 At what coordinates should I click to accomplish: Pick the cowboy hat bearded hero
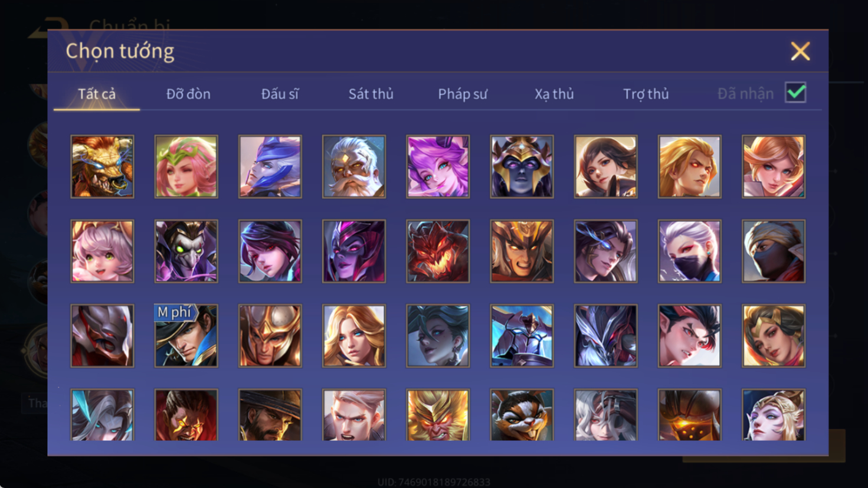pyautogui.click(x=270, y=415)
